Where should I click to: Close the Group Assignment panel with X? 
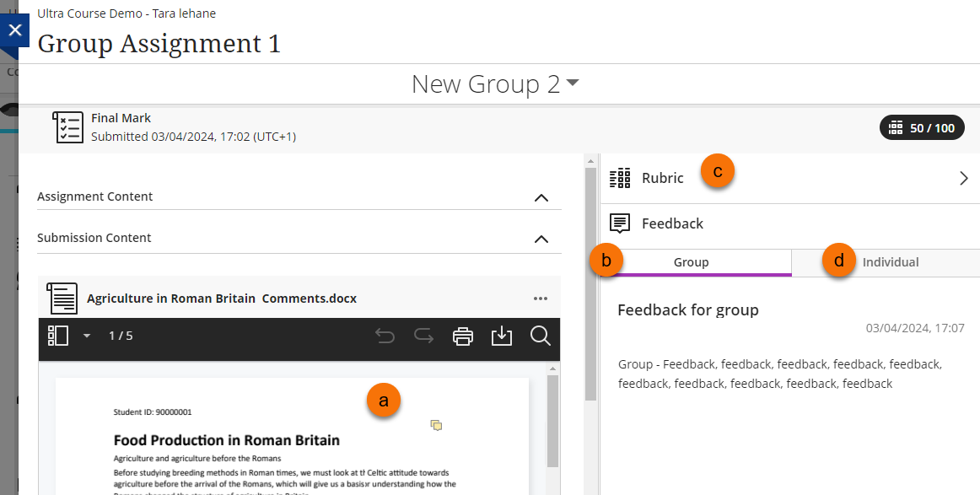click(14, 30)
